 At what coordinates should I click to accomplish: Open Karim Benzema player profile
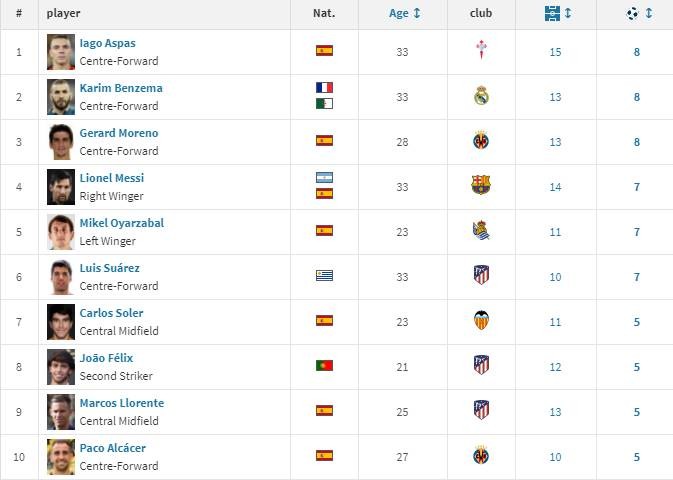121,88
